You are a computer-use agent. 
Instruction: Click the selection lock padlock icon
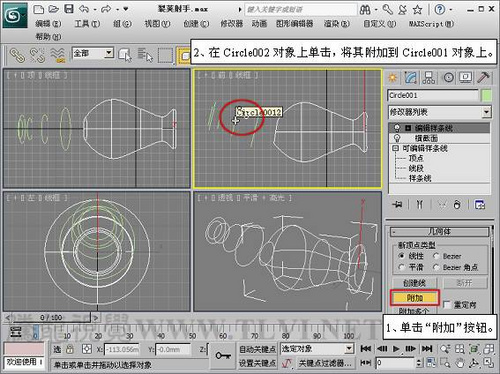[x=69, y=349]
